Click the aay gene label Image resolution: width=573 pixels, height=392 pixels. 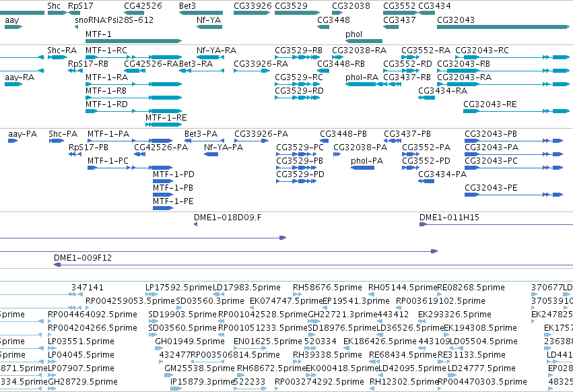(x=11, y=20)
